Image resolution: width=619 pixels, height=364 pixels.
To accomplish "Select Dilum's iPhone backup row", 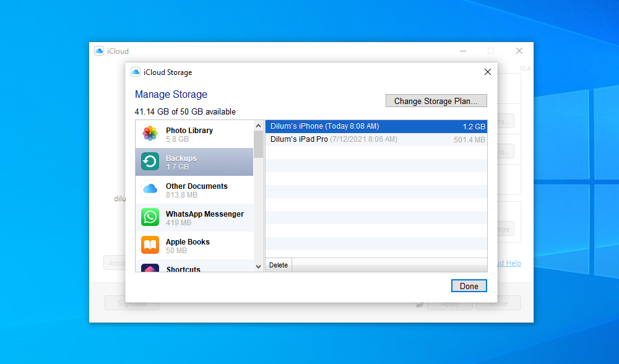I will pyautogui.click(x=376, y=126).
